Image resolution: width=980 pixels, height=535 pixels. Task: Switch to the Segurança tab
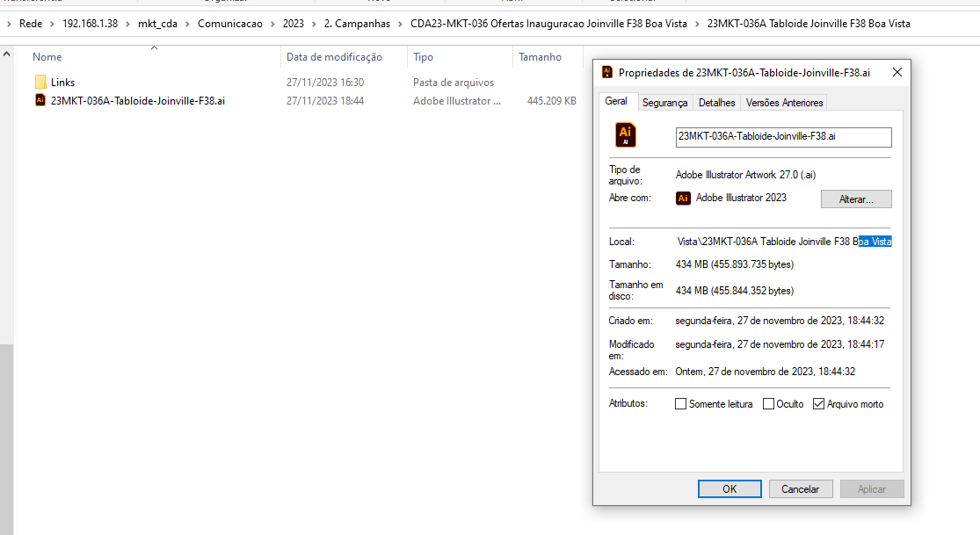coord(665,103)
